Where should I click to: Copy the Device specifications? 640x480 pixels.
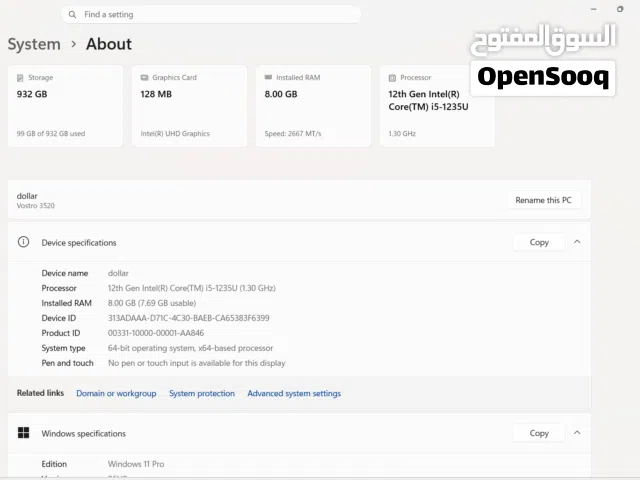click(539, 242)
